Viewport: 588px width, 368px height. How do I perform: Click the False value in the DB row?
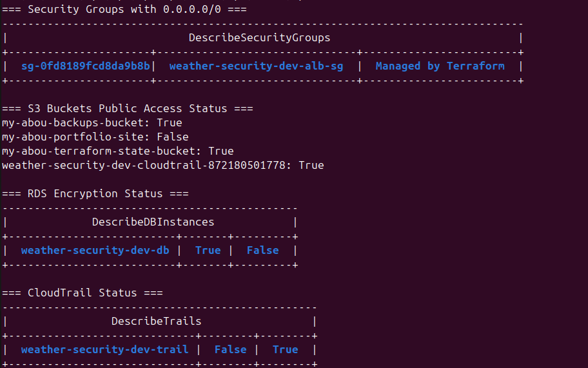tap(263, 250)
